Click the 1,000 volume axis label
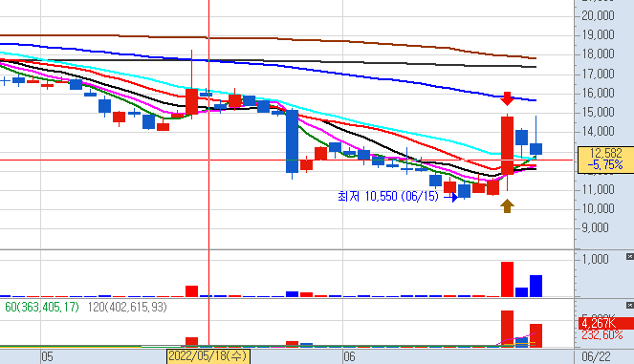634x364 pixels. [595, 259]
